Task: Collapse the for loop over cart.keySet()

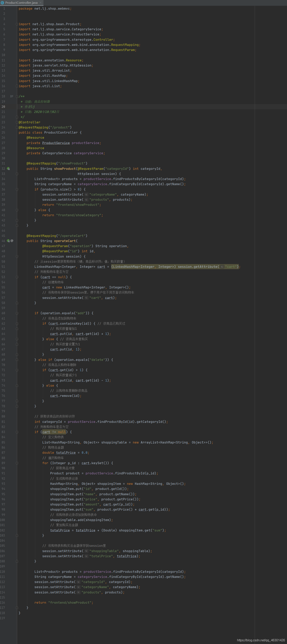Action: point(17,463)
